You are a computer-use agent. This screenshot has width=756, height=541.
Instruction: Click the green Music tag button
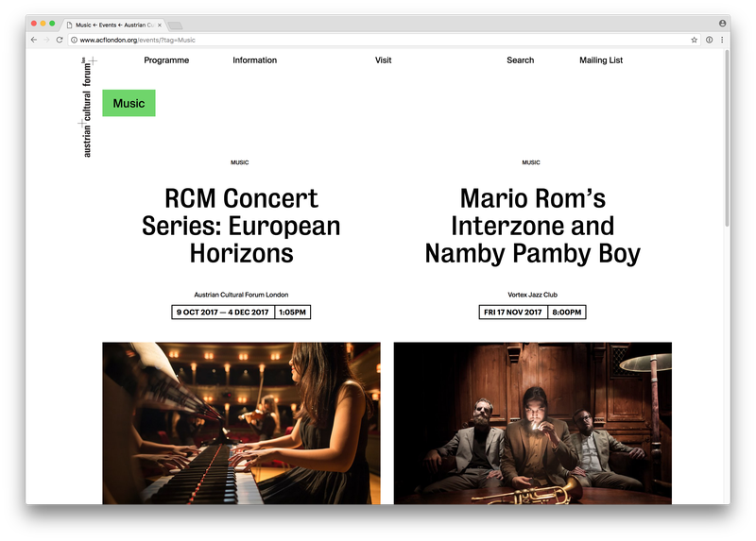129,103
